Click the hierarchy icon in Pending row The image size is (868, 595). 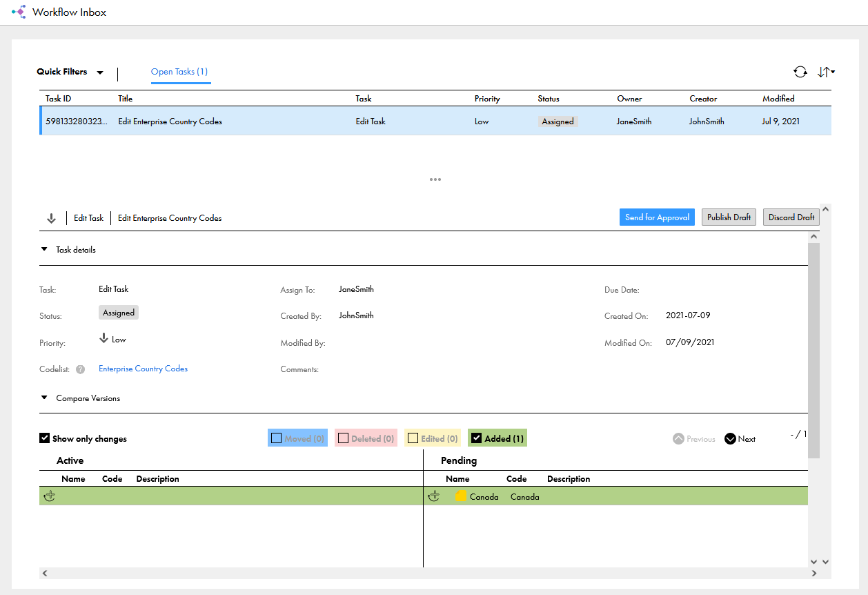433,496
